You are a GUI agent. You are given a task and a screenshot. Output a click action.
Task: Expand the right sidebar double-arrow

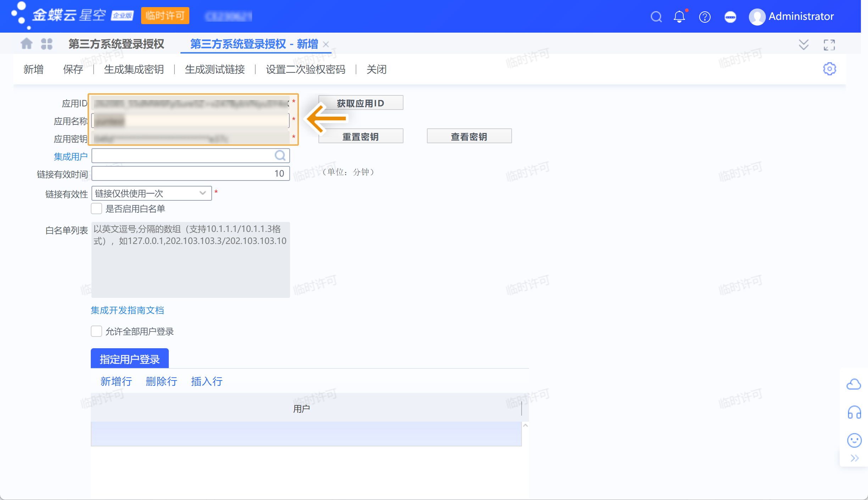coord(855,458)
